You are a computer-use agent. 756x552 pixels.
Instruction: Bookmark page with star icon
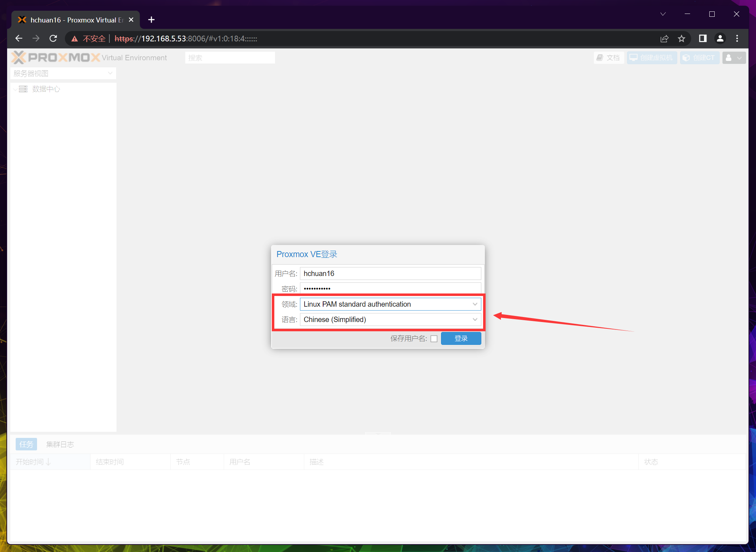tap(681, 39)
